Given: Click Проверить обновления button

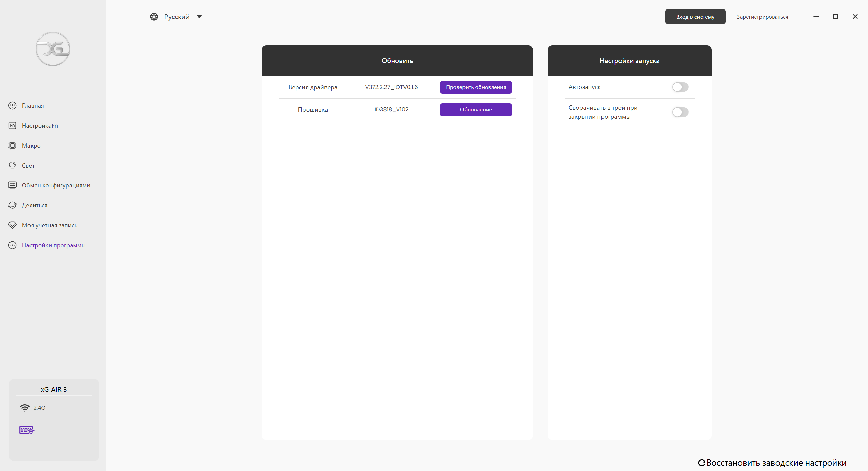Looking at the screenshot, I should (476, 87).
